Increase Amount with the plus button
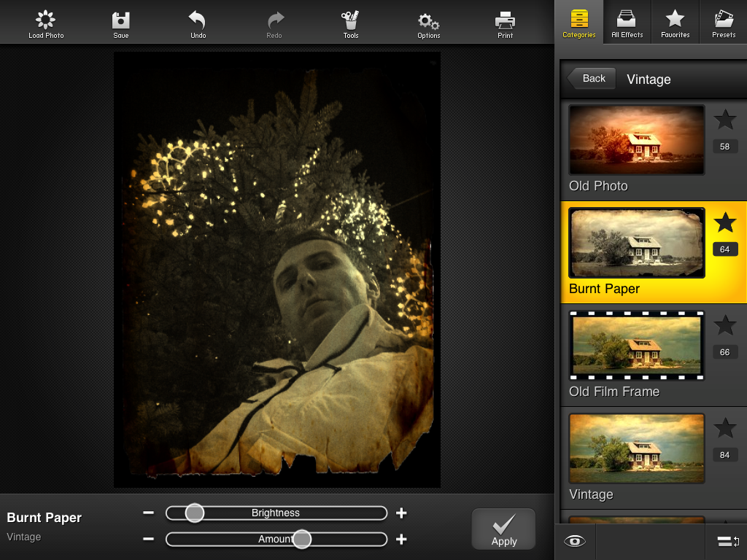This screenshot has height=560, width=747. [x=401, y=540]
